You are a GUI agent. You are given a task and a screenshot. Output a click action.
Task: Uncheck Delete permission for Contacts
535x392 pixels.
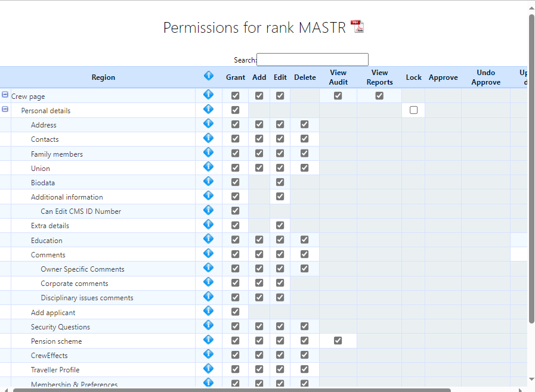pos(304,139)
